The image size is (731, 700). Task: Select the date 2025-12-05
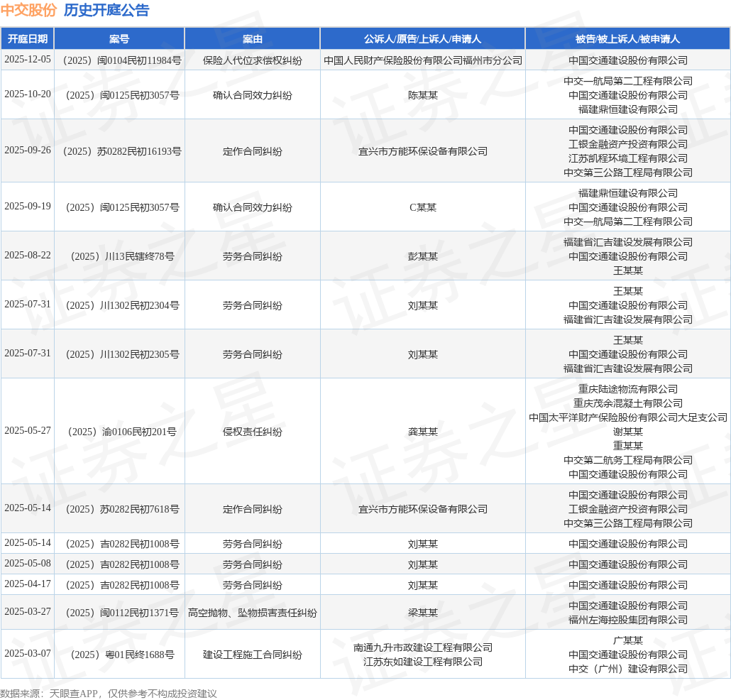pos(28,59)
